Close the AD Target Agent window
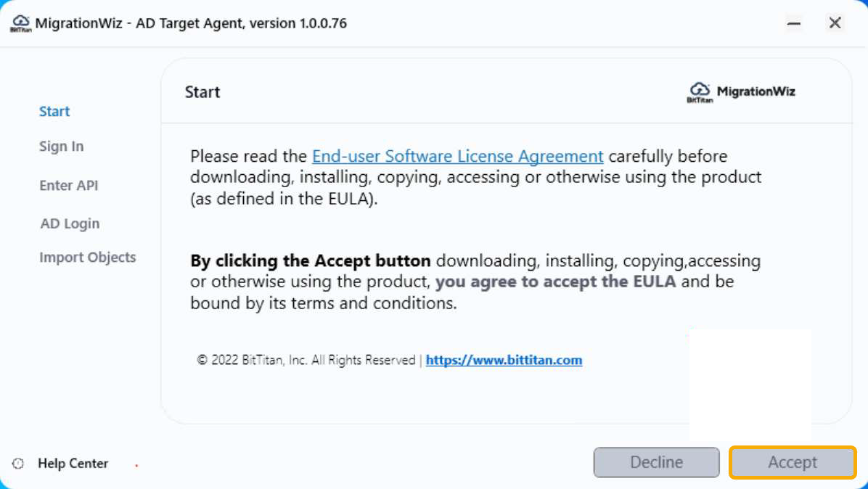This screenshot has width=868, height=489. point(835,22)
